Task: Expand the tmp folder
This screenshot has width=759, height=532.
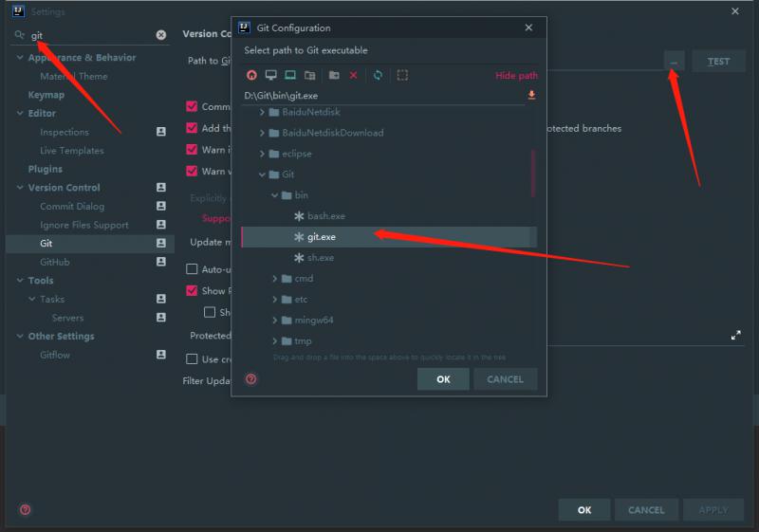Action: pos(274,341)
